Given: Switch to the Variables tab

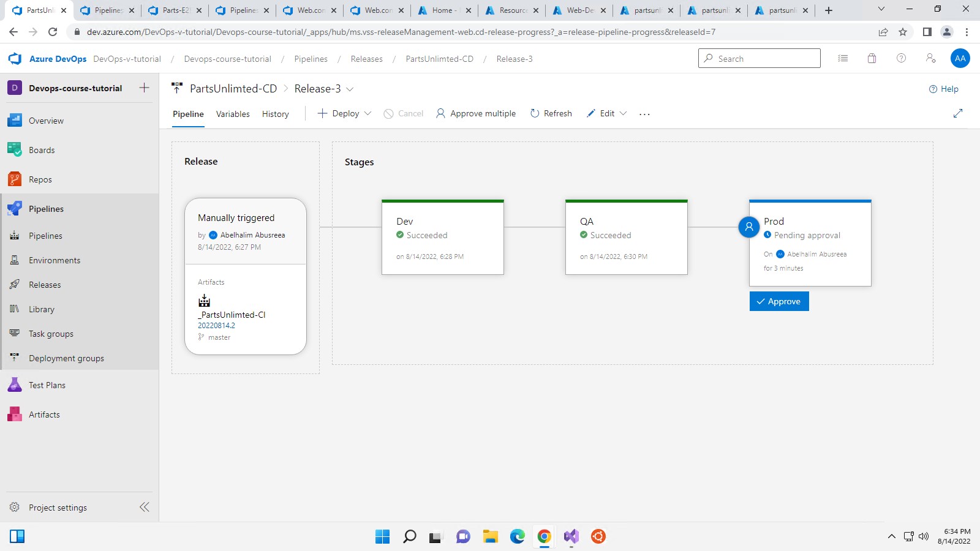Looking at the screenshot, I should (233, 114).
